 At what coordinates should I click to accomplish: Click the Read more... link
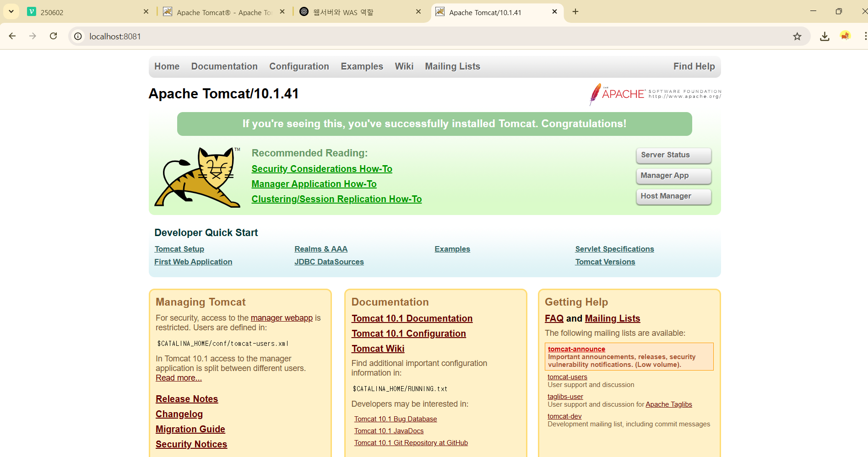[x=179, y=378]
